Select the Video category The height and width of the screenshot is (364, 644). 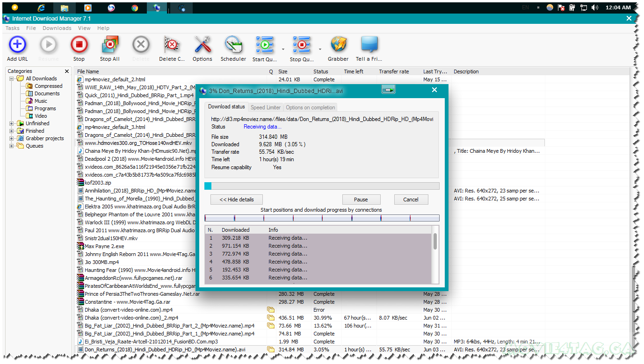pyautogui.click(x=41, y=116)
